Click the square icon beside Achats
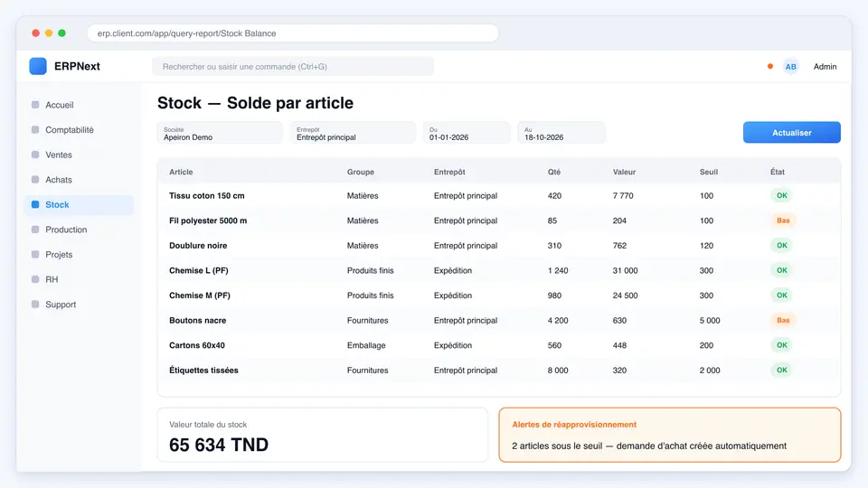This screenshot has width=868, height=488. (35, 179)
